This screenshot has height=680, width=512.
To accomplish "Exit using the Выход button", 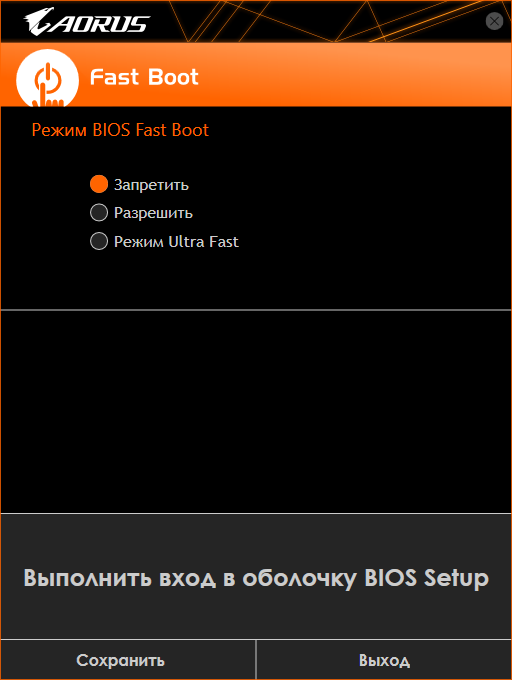I will click(384, 660).
